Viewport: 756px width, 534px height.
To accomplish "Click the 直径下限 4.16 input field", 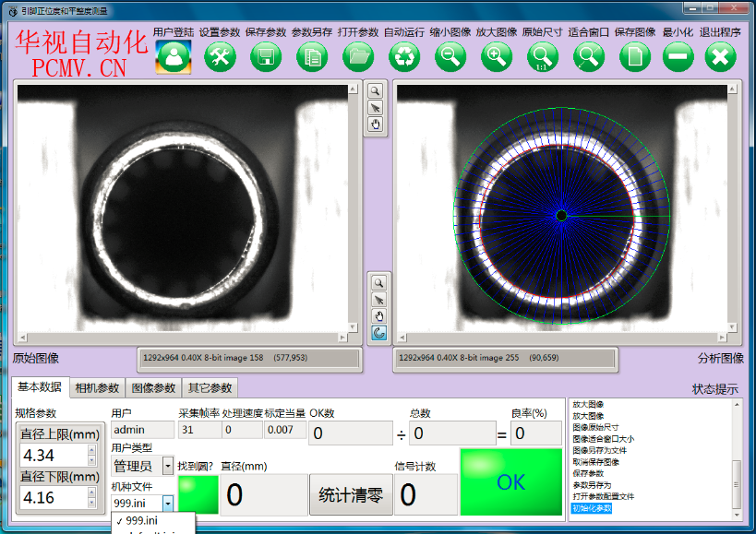I will [52, 498].
